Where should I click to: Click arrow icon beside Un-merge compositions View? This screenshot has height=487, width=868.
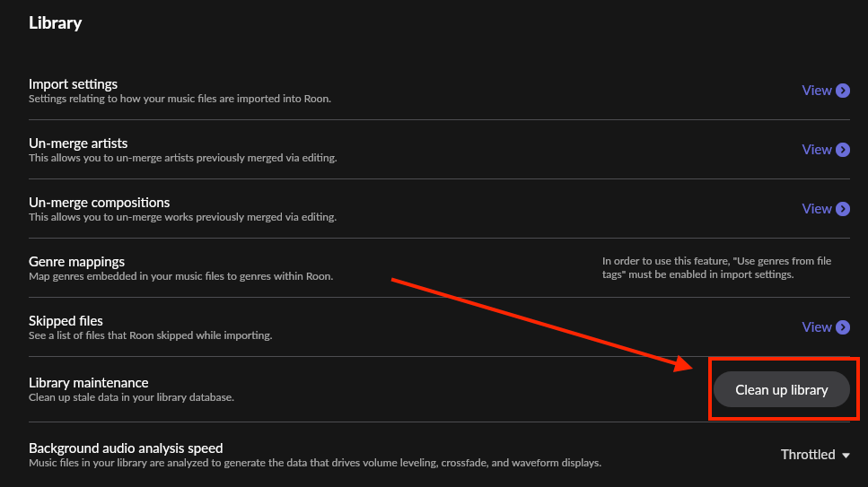pos(843,209)
